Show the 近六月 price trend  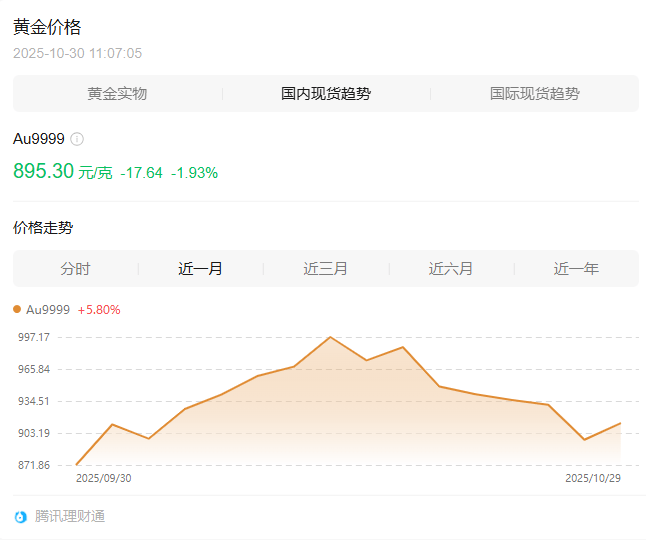point(451,269)
